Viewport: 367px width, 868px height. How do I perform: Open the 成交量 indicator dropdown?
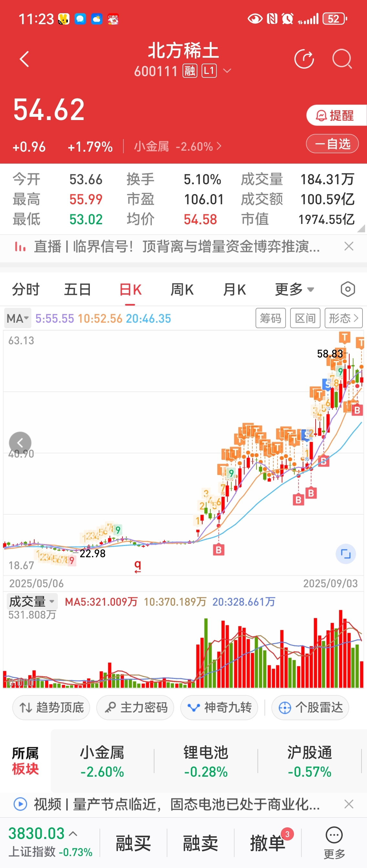32,601
